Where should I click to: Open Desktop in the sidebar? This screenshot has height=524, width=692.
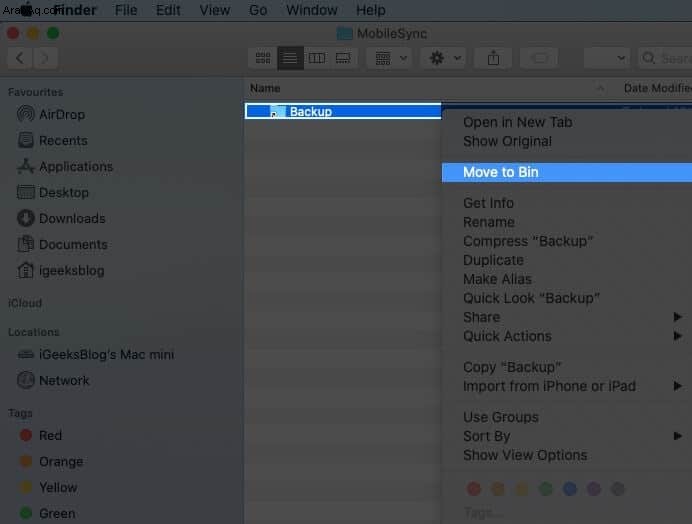click(x=53, y=192)
